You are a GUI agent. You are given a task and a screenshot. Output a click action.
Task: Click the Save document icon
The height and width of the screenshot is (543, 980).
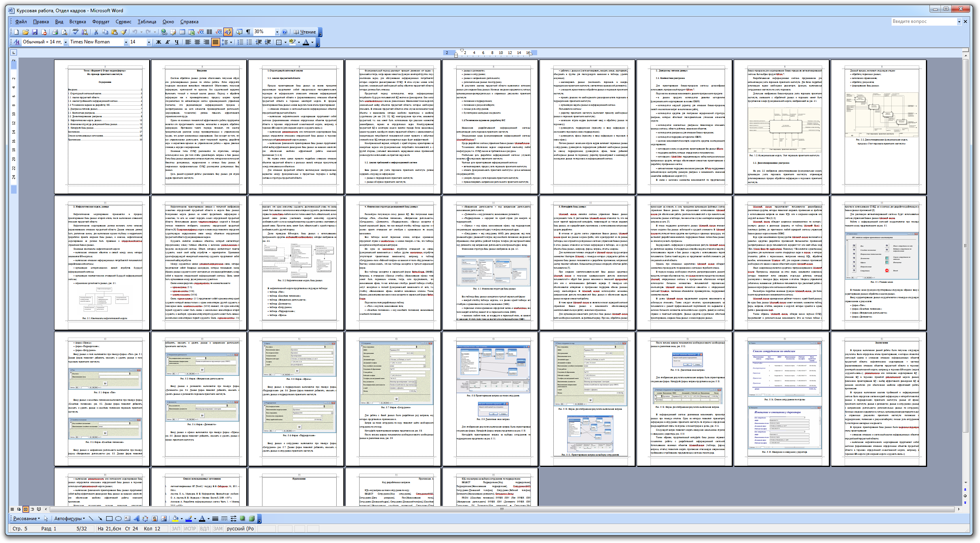click(35, 32)
